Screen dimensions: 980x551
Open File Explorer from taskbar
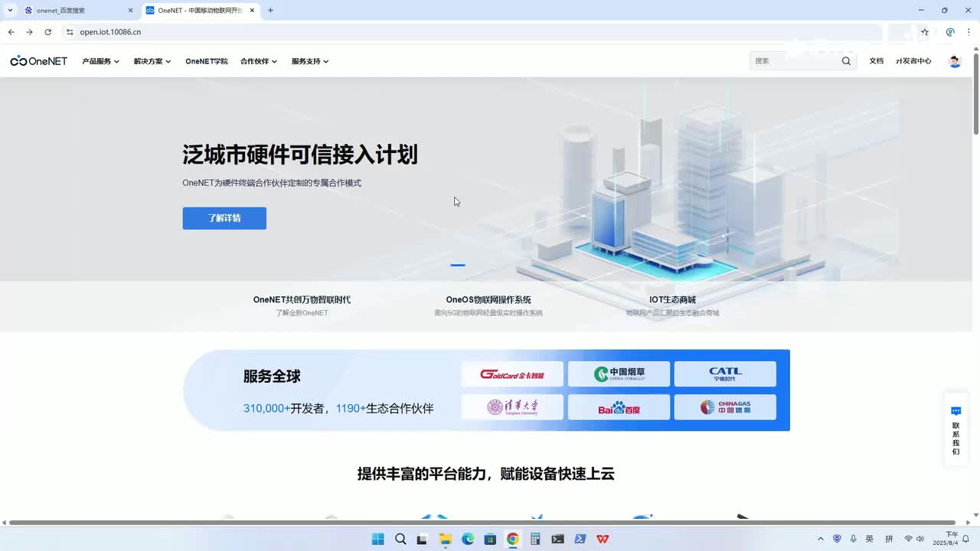(x=445, y=539)
